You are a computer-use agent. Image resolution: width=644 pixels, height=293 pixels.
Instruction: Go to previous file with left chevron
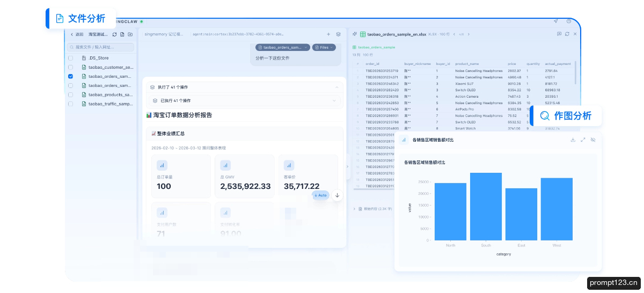point(455,34)
